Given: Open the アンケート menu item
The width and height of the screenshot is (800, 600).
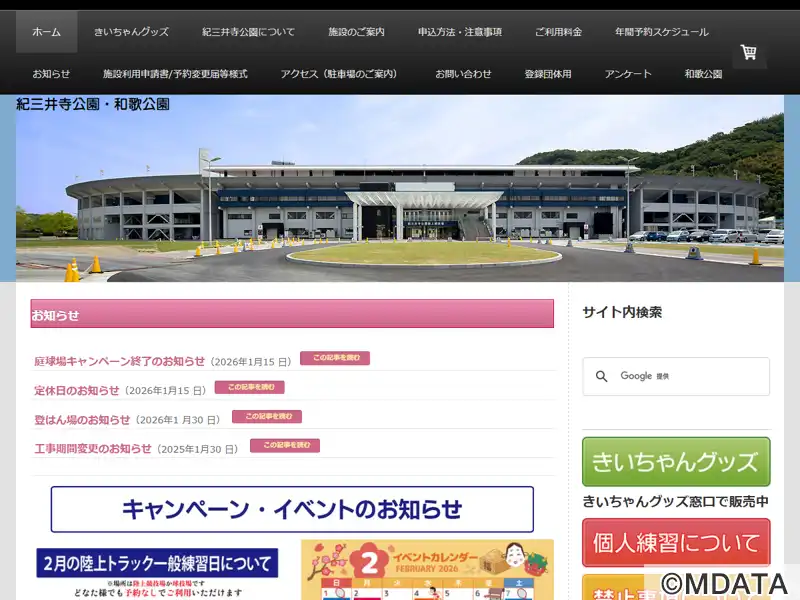Looking at the screenshot, I should click(628, 74).
